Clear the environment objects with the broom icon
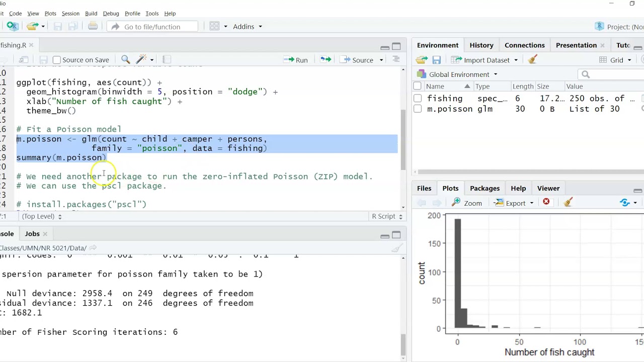The height and width of the screenshot is (362, 644). coord(532,59)
